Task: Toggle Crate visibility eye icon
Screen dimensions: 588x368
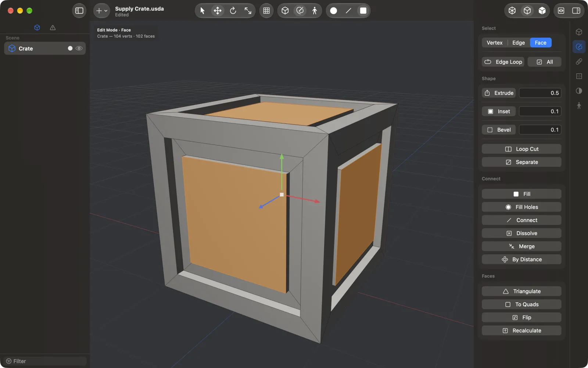Action: coord(79,48)
